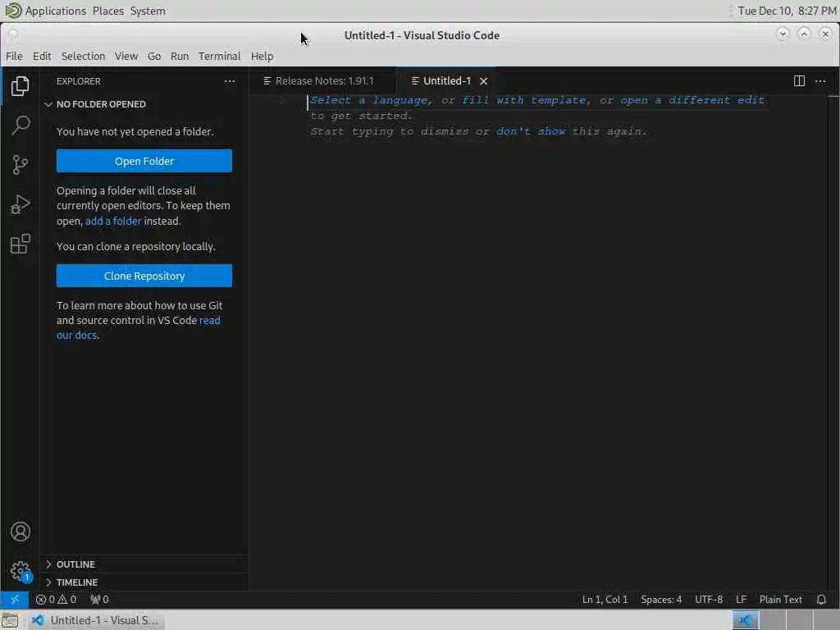This screenshot has width=840, height=630.
Task: Change language mode from Plain Text
Action: pyautogui.click(x=781, y=600)
